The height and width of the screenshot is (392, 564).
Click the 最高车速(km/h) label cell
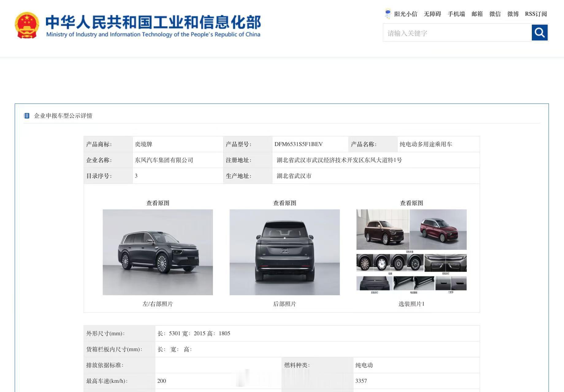tap(119, 381)
